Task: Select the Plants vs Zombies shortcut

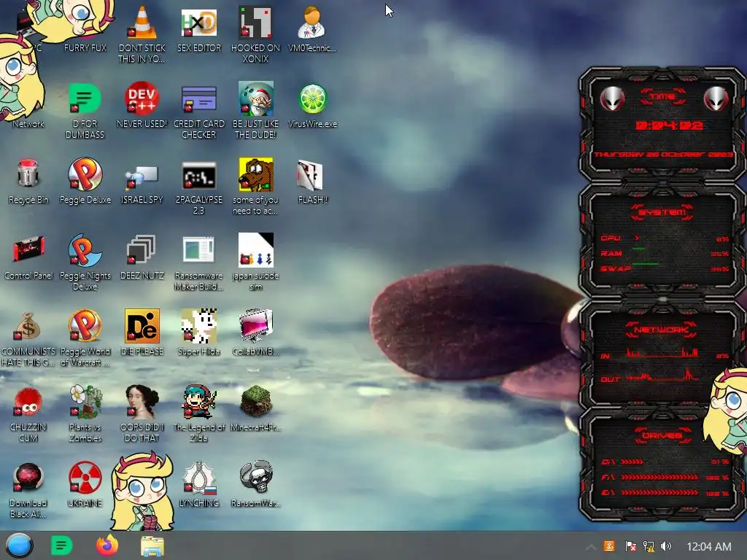Action: tap(85, 413)
